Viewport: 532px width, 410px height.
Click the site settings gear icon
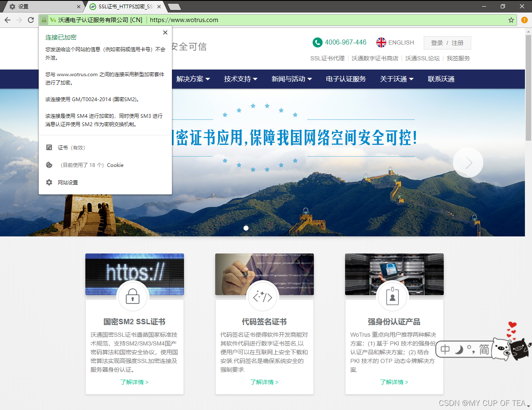[x=49, y=182]
